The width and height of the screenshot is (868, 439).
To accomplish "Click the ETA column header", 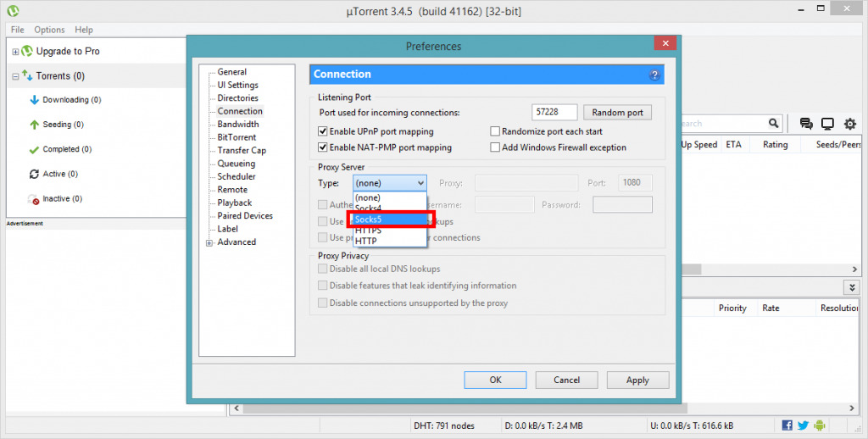I will click(733, 144).
